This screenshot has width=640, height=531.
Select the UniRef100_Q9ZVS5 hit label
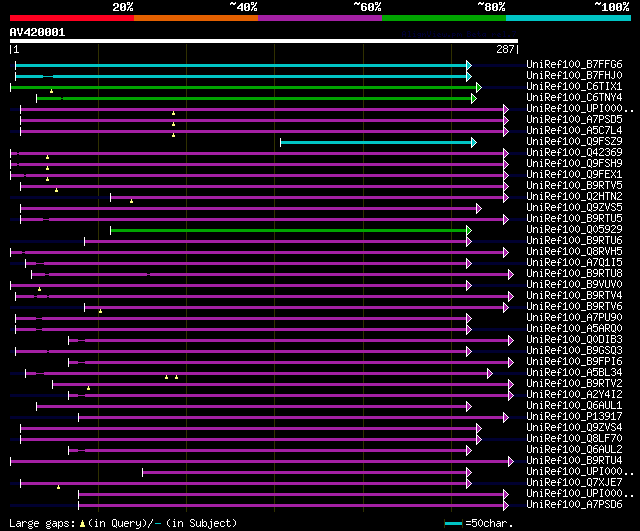(574, 208)
